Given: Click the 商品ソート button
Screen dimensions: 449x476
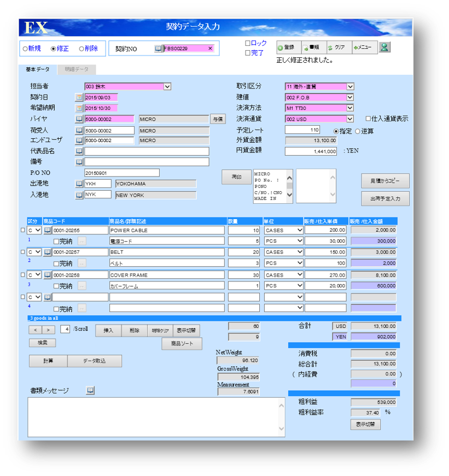Looking at the screenshot, I should (x=182, y=343).
